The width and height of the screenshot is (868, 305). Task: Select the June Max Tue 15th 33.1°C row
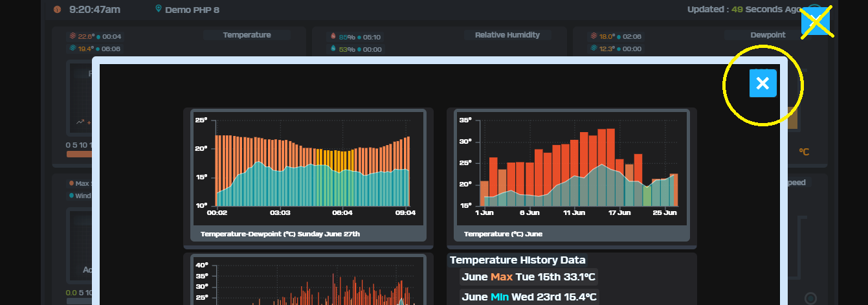click(529, 277)
